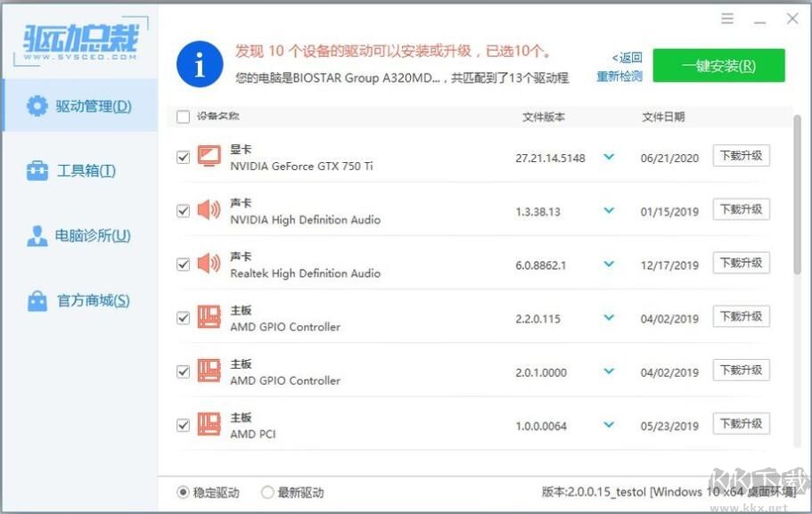Click the gear icon beside 驱动管理
Image resolution: width=812 pixels, height=514 pixels.
[x=37, y=106]
